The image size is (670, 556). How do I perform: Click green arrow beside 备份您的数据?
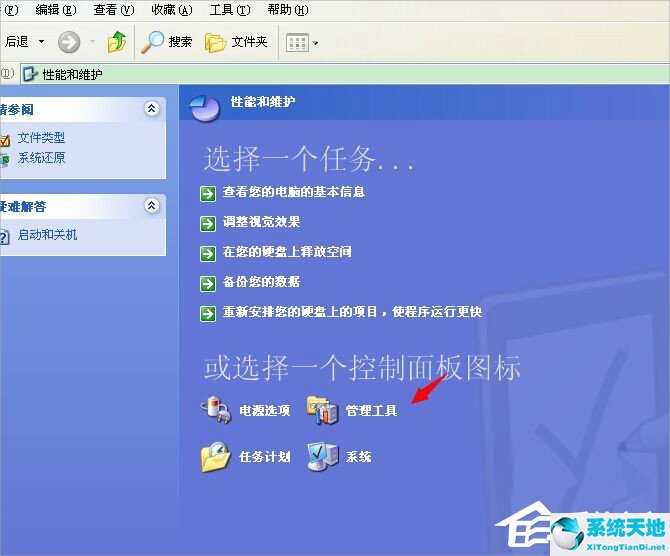208,284
